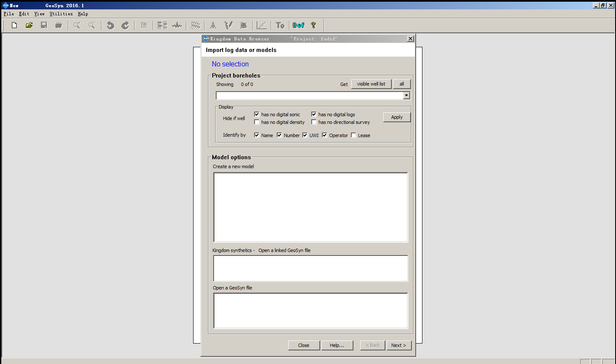
Task: Click the Zoom out magnifier icon
Action: click(x=92, y=26)
